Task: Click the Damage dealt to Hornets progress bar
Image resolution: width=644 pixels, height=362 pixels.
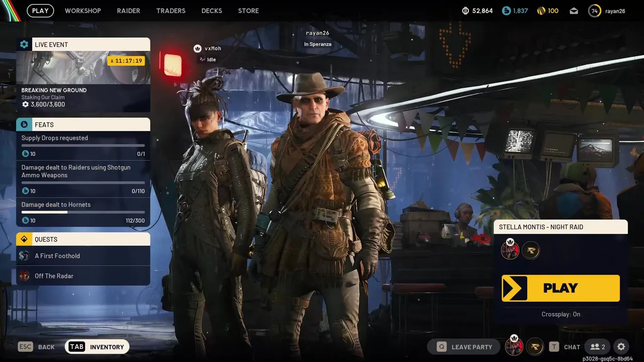Action: coord(83,212)
